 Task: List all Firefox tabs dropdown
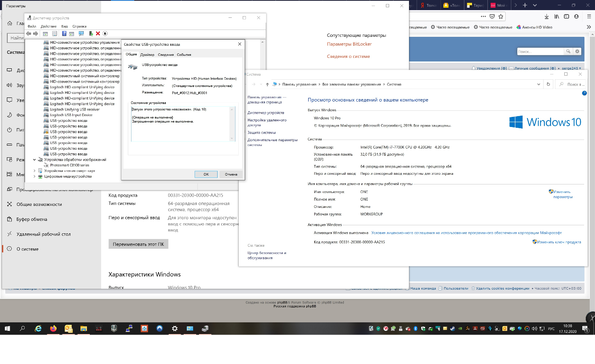tap(535, 5)
